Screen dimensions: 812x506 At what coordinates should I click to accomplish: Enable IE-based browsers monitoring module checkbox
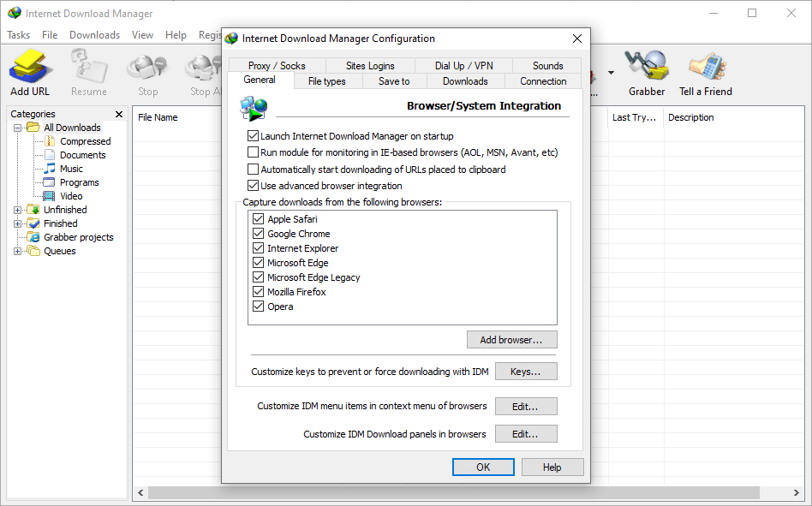pos(253,152)
